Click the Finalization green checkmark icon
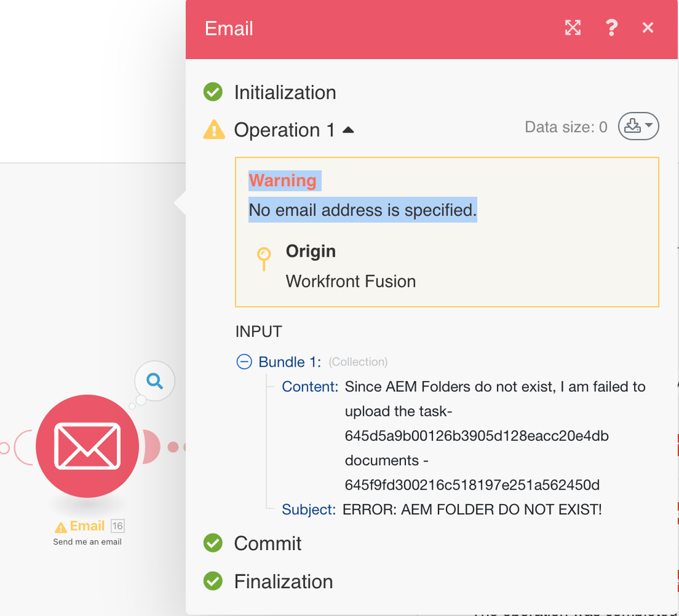This screenshot has width=679, height=616. (213, 581)
